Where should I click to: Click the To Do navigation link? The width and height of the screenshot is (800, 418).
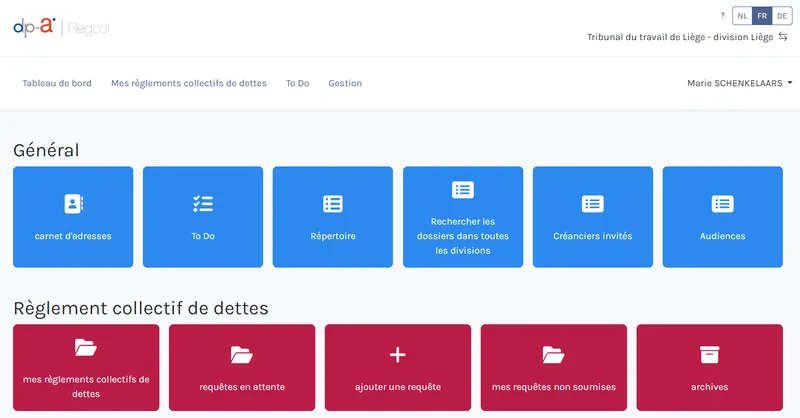[x=297, y=83]
